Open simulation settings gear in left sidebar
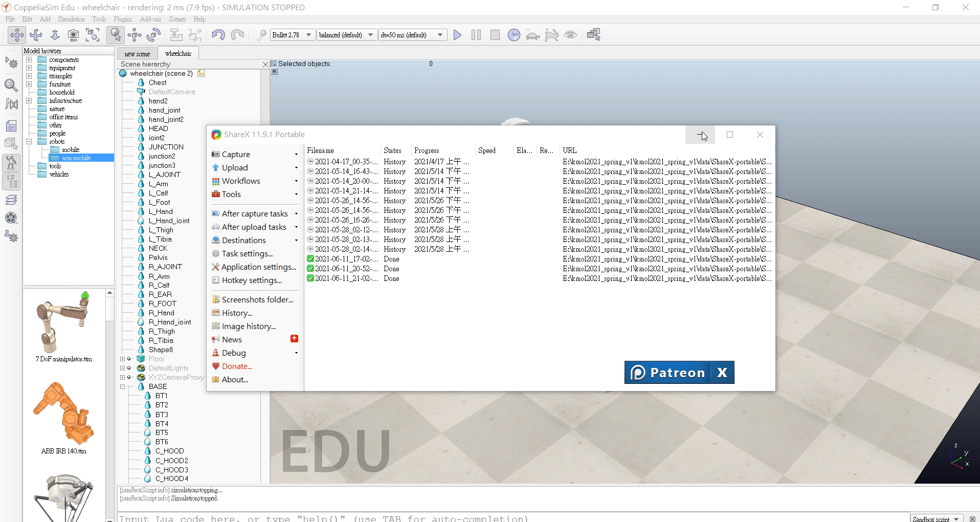Viewport: 980px width, 522px height. (11, 63)
